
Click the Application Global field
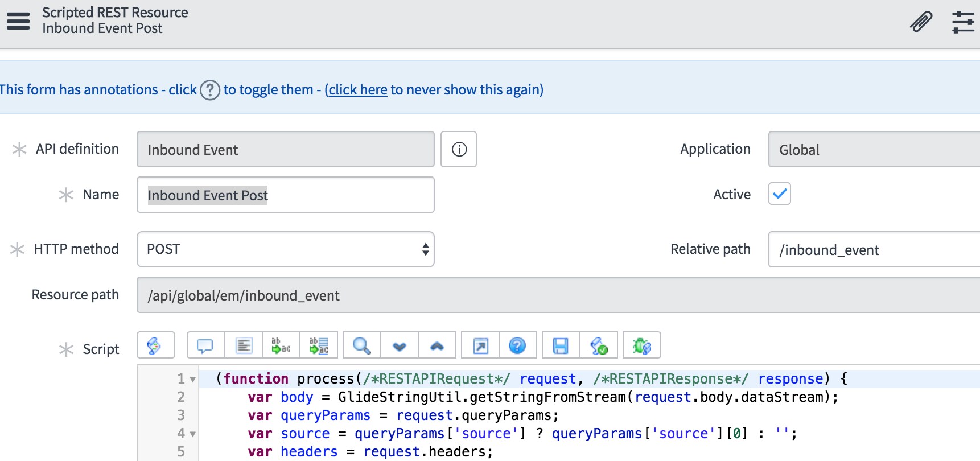[874, 149]
